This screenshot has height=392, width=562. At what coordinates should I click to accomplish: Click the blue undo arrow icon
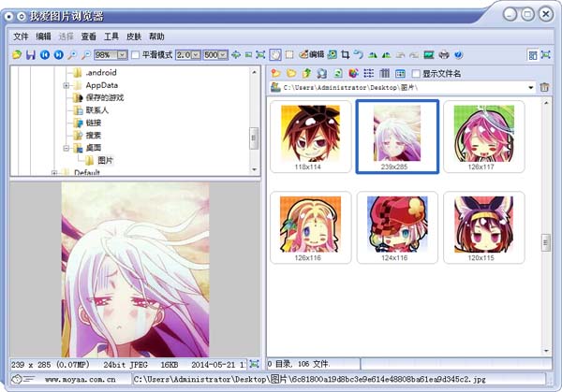click(359, 55)
